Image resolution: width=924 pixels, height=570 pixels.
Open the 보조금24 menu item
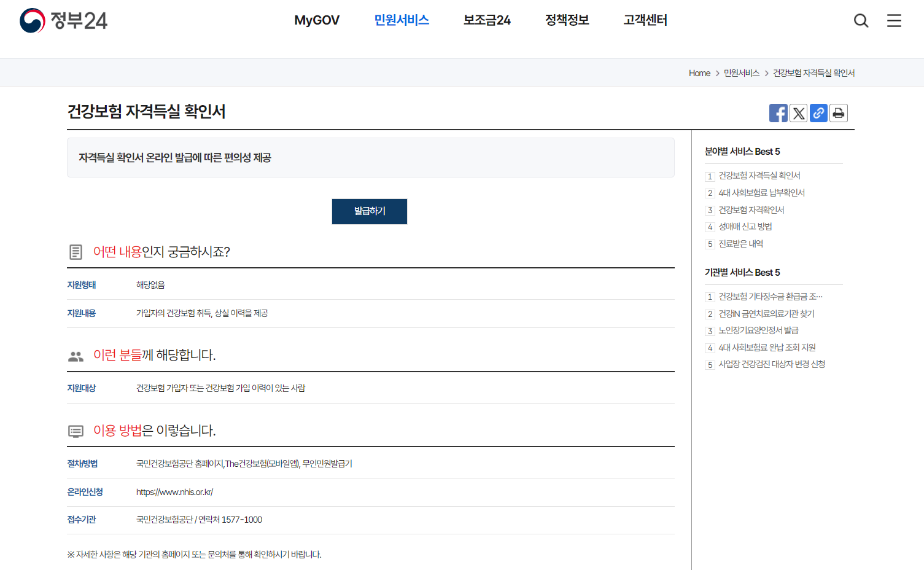tap(486, 20)
